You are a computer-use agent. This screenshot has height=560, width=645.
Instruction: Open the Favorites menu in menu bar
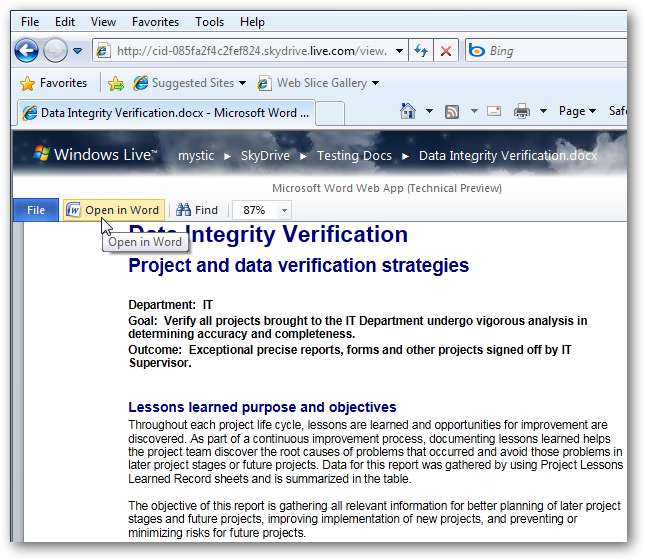pyautogui.click(x=155, y=21)
